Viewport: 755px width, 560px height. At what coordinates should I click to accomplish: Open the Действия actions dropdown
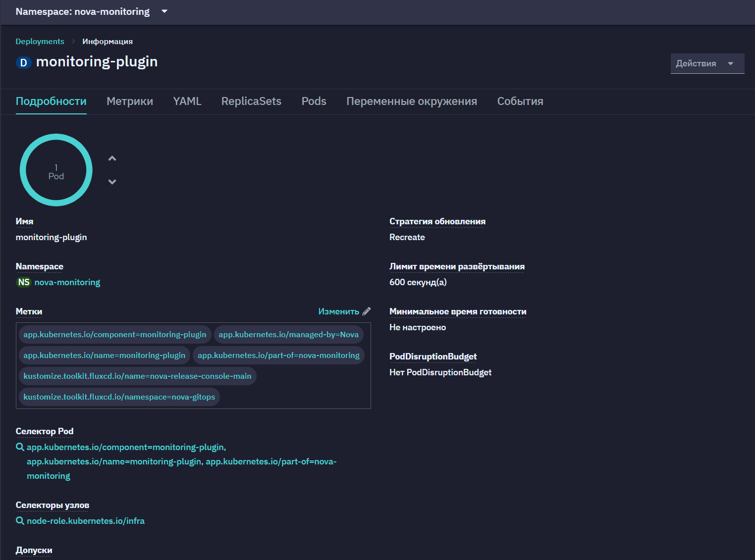coord(707,63)
